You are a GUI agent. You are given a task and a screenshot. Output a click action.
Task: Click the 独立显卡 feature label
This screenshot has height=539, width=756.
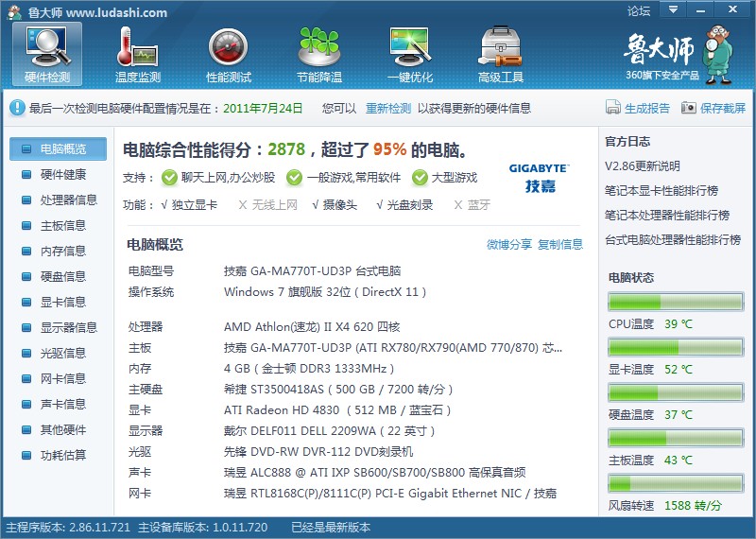coord(195,205)
